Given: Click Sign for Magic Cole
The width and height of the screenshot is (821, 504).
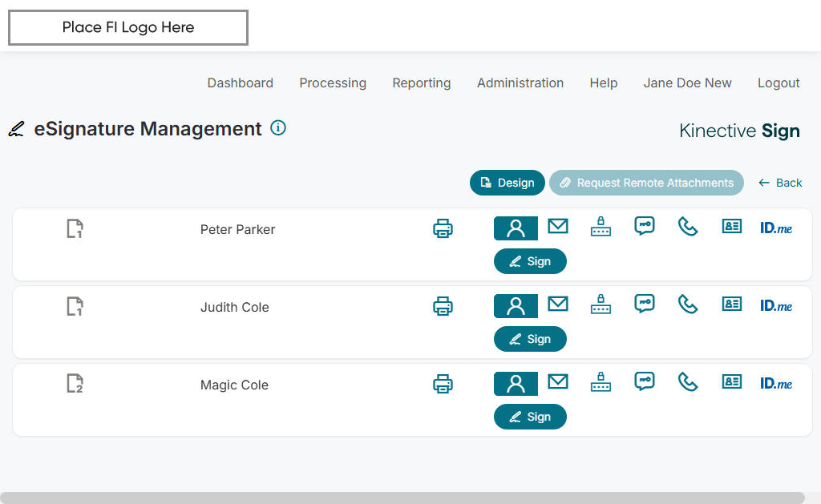Looking at the screenshot, I should [530, 417].
